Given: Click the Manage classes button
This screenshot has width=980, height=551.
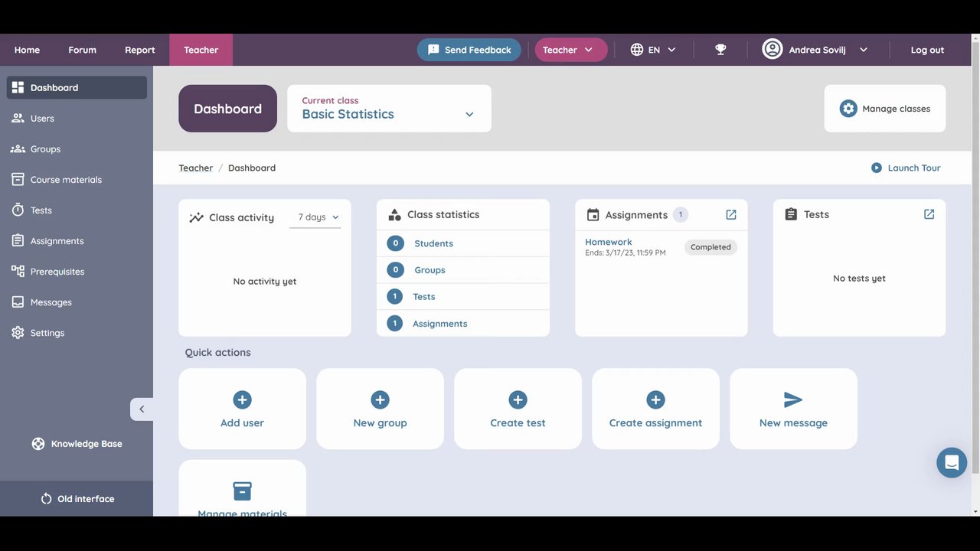Looking at the screenshot, I should click(x=884, y=109).
